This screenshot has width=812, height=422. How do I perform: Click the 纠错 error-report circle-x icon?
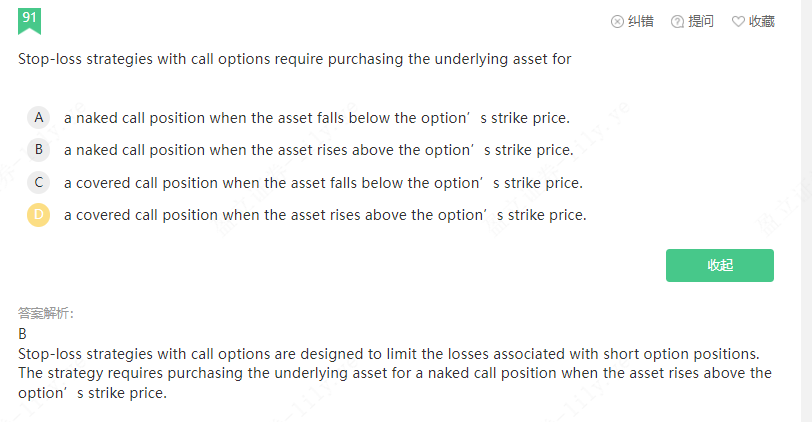(617, 21)
